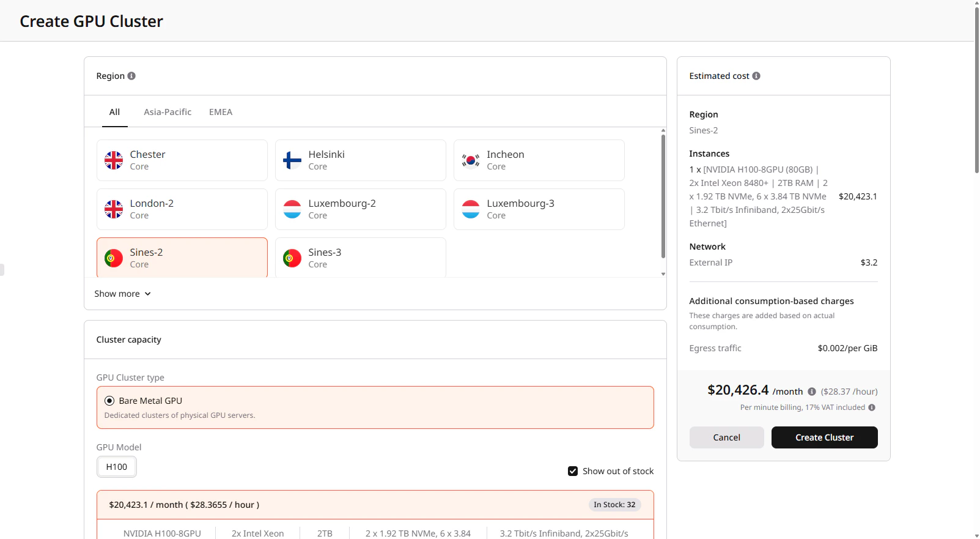Click the Sines-2 value under Region

[703, 130]
